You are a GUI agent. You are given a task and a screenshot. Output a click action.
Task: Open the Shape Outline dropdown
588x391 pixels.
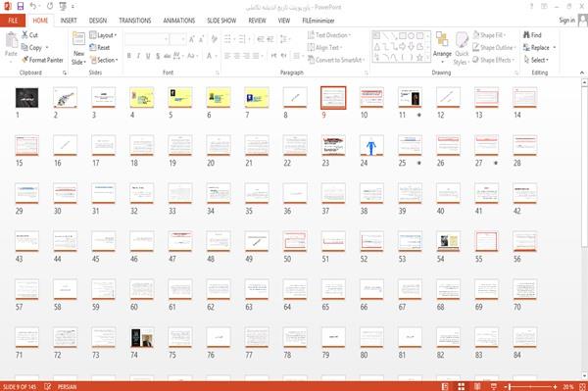(494, 48)
